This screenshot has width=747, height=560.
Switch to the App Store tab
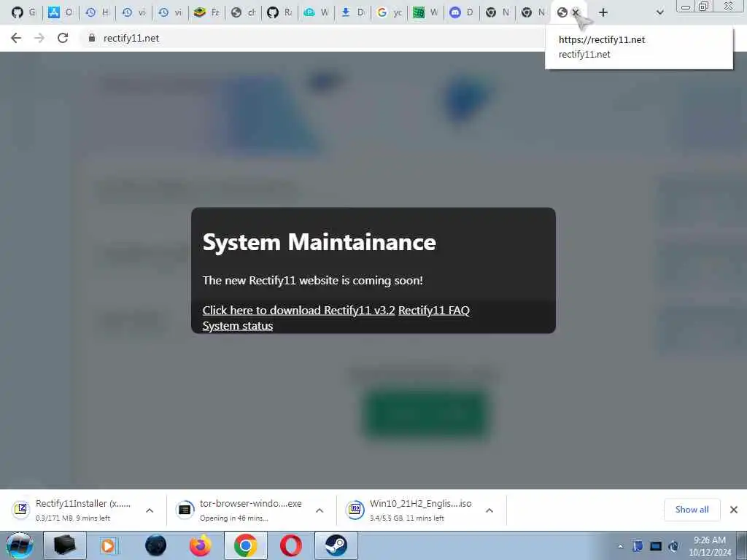click(61, 12)
